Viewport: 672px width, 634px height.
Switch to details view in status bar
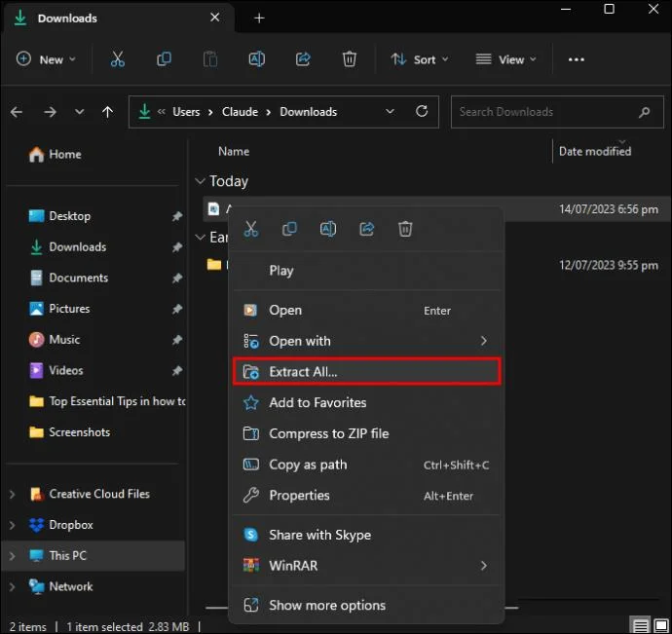(x=641, y=626)
